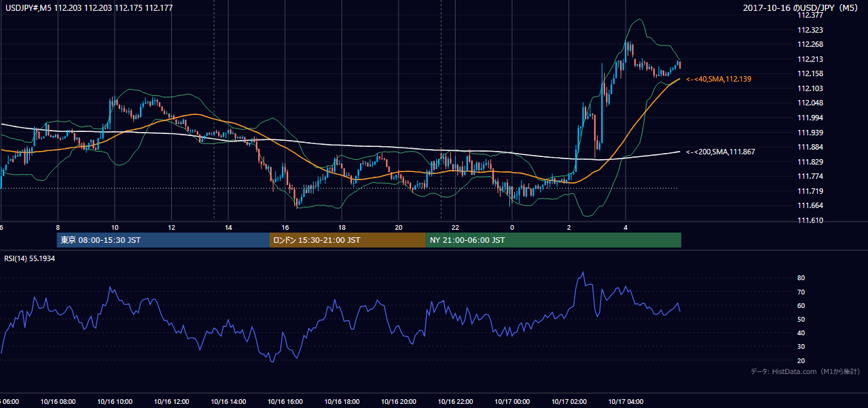Click the 200 SMA 111.867 white label

pos(721,152)
